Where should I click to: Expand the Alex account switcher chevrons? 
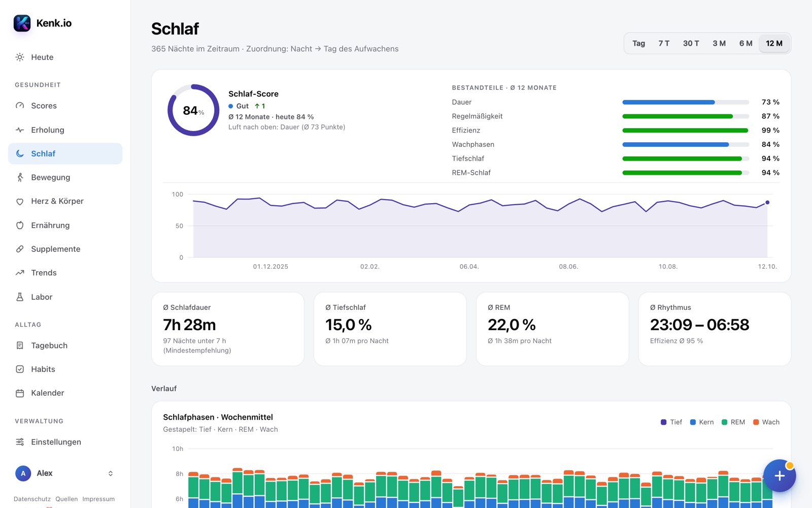(111, 473)
